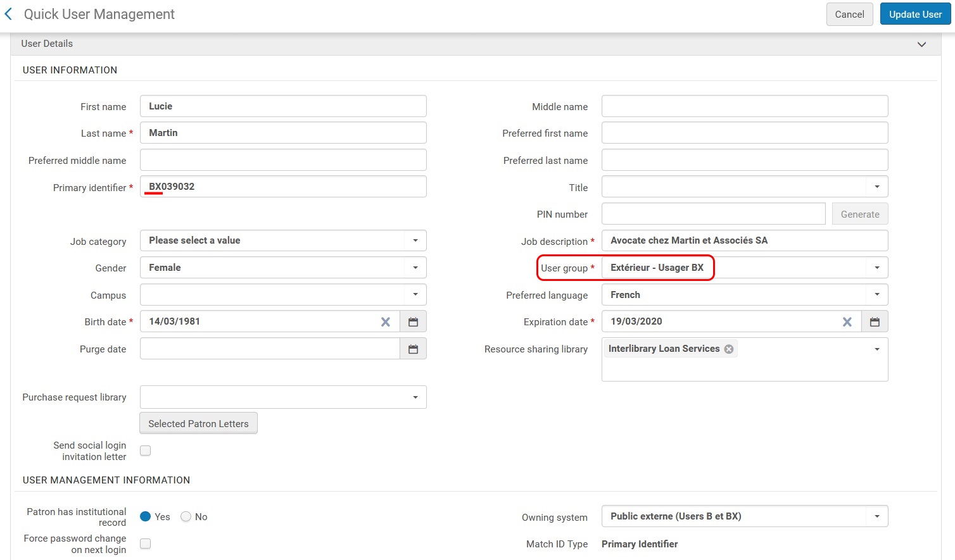This screenshot has height=560, width=955.
Task: Open Purchase request library dropdown
Action: click(283, 397)
